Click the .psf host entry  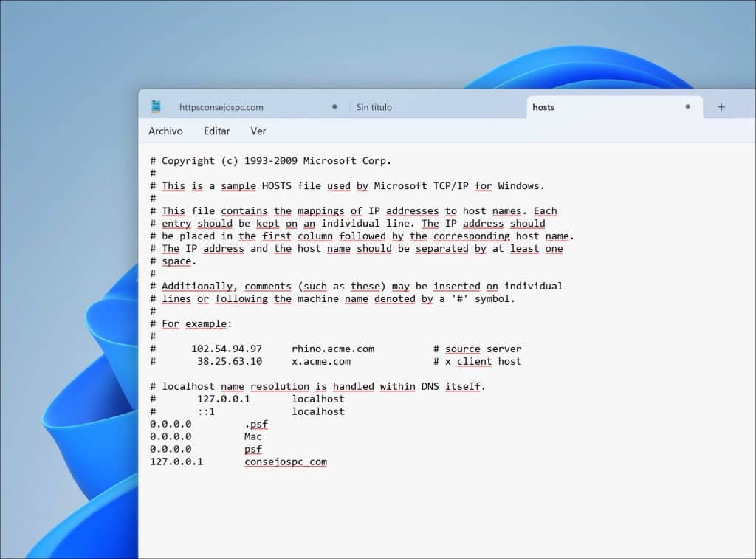click(x=256, y=424)
